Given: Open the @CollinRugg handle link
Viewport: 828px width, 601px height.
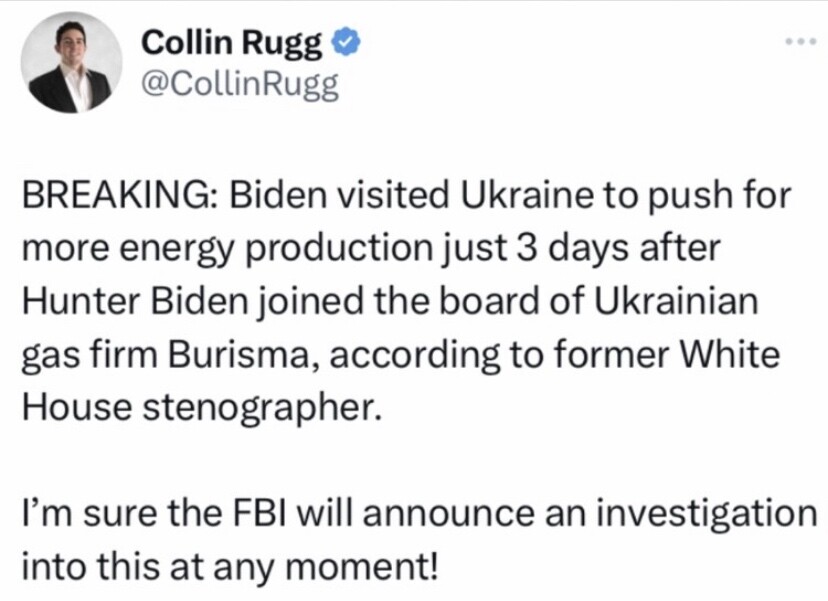Looking at the screenshot, I should (240, 85).
